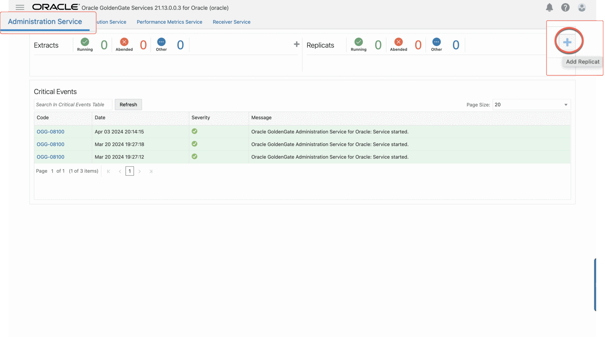
Task: Select the Administration Service tab
Action: (45, 22)
